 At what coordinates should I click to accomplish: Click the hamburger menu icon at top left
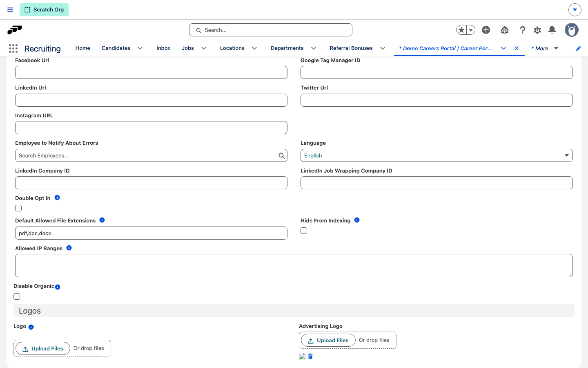(10, 10)
